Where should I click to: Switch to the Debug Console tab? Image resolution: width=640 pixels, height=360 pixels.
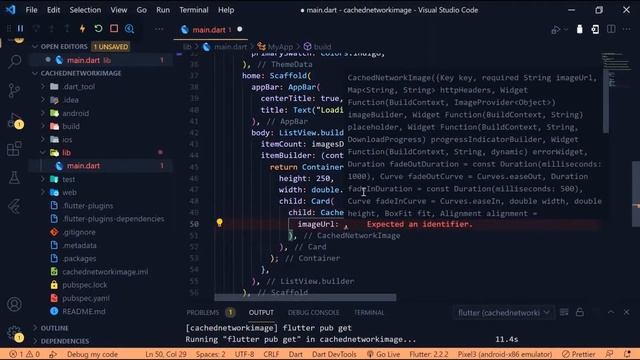pos(313,313)
